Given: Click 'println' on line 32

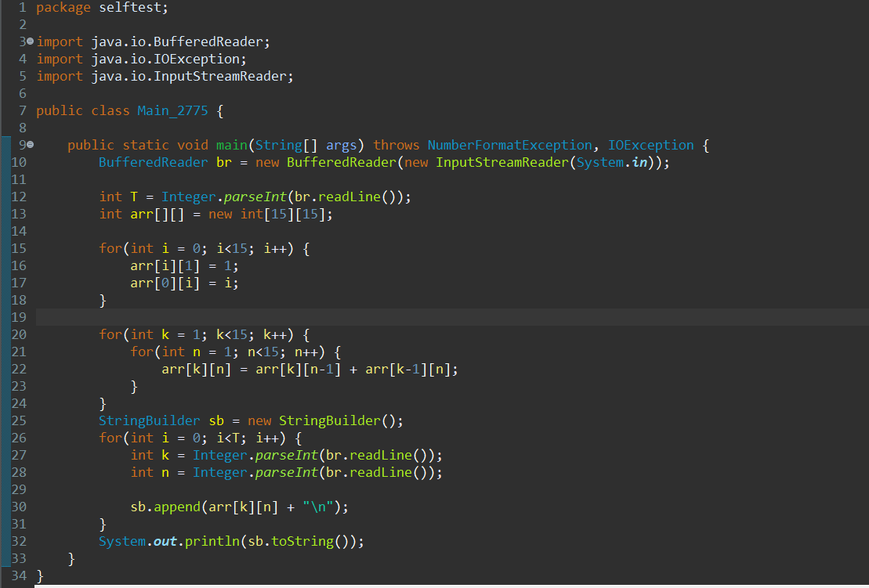Looking at the screenshot, I should click(x=212, y=541).
